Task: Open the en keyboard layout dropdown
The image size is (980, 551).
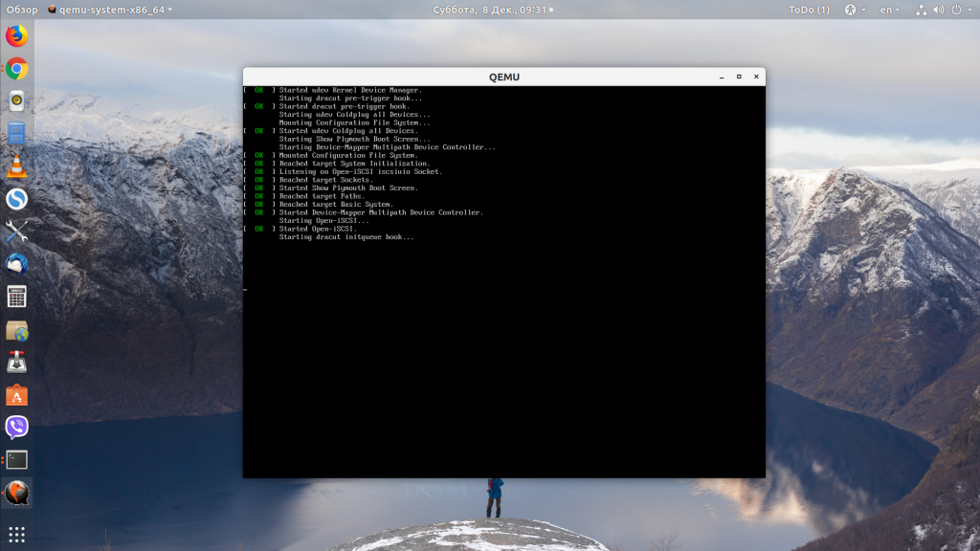Action: pyautogui.click(x=889, y=10)
